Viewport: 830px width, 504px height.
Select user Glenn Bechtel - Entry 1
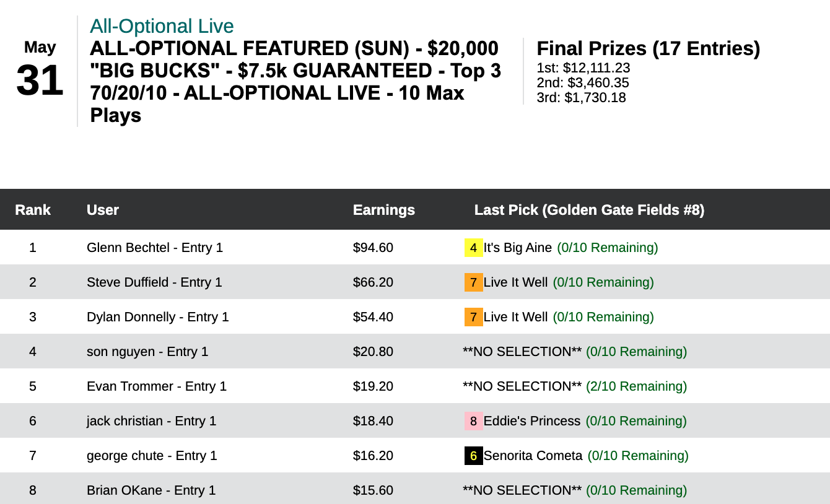(155, 248)
